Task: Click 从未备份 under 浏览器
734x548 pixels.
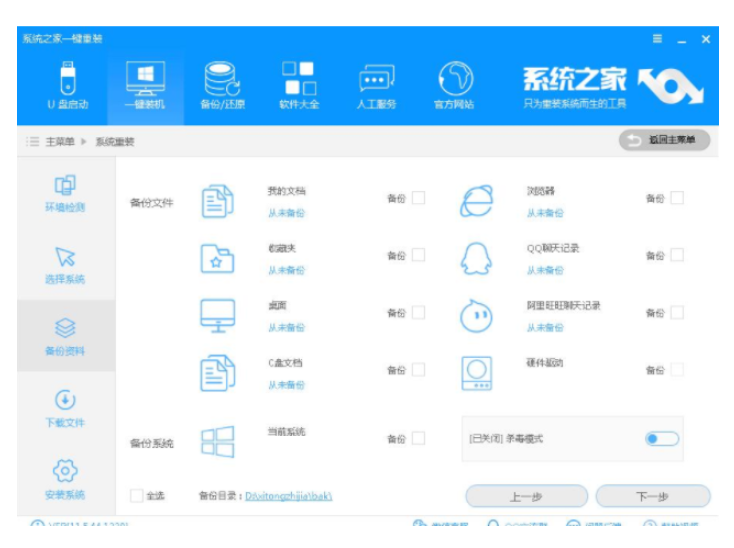Action: [545, 213]
